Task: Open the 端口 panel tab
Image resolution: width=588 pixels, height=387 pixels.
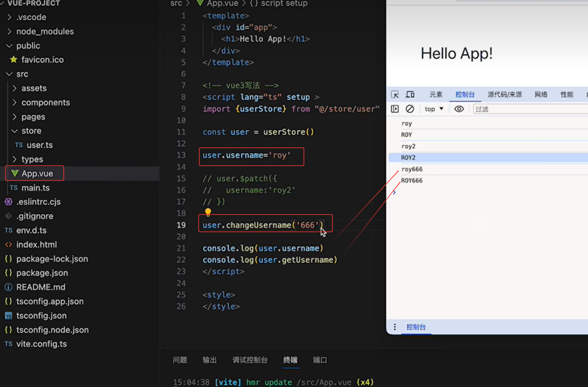Action: click(x=320, y=360)
